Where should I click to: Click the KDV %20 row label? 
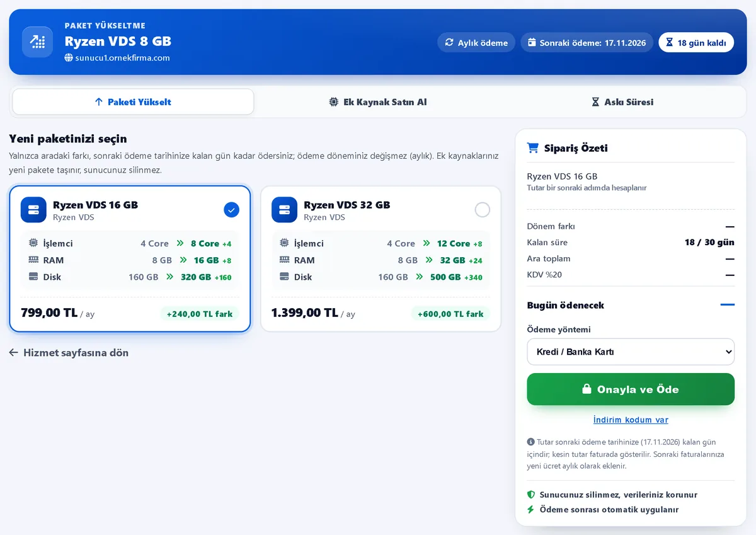click(544, 275)
